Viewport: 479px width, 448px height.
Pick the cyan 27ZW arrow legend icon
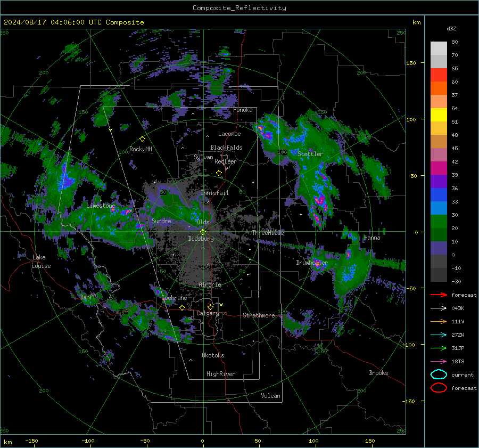[x=439, y=335]
